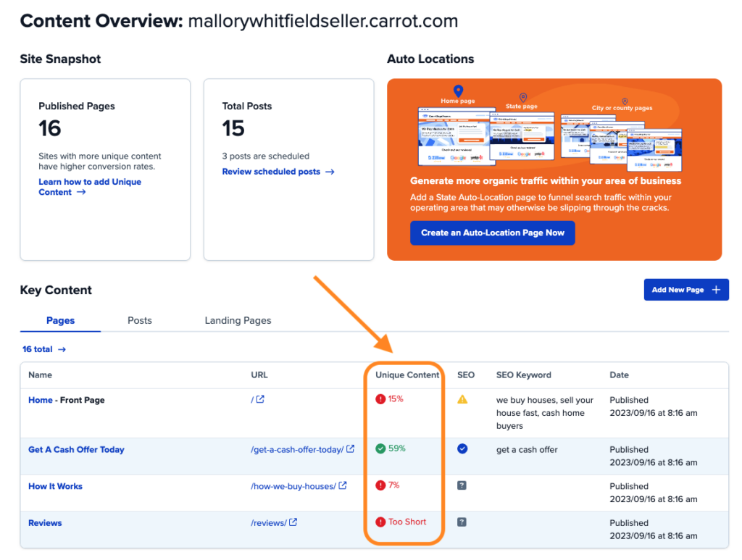742x560 pixels.
Task: Click the Auto Locations heading
Action: pyautogui.click(x=430, y=59)
